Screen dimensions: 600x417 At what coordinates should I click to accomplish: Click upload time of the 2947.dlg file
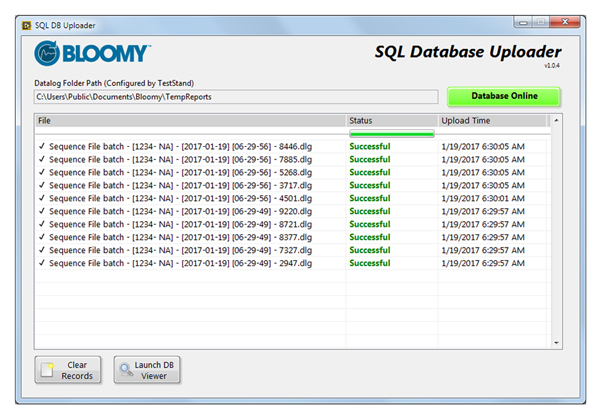tap(482, 263)
